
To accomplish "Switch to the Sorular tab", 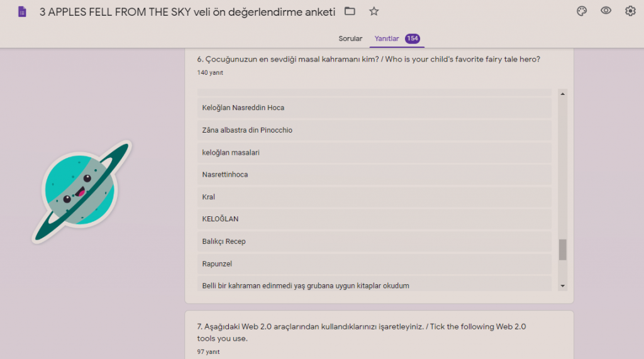I will pos(350,38).
